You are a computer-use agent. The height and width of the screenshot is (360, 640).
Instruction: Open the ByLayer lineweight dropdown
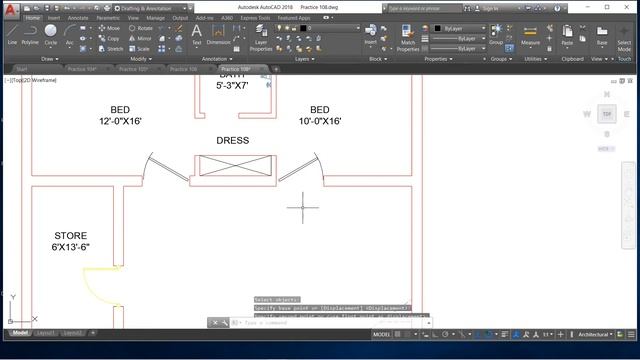459,38
